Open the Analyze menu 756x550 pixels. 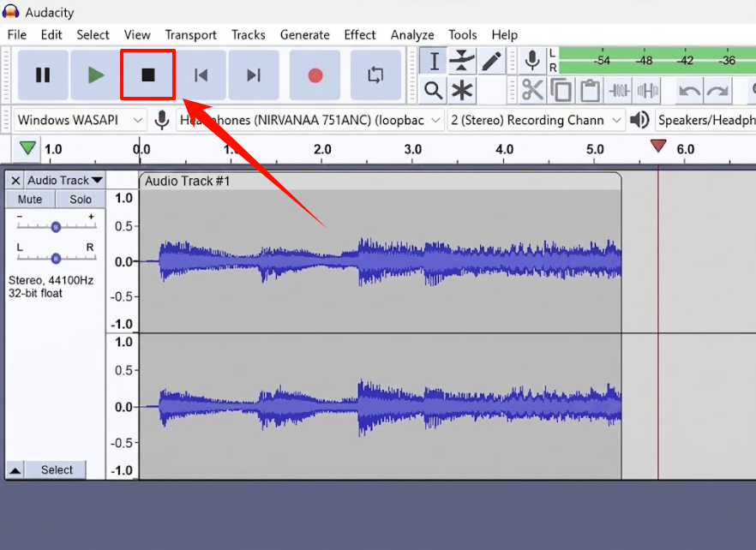412,35
